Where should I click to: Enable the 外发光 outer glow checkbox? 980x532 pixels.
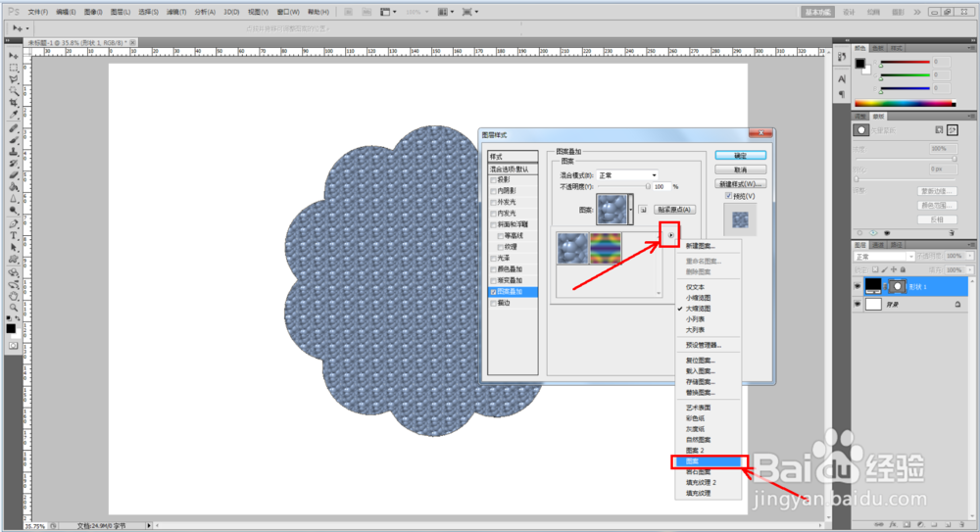493,203
